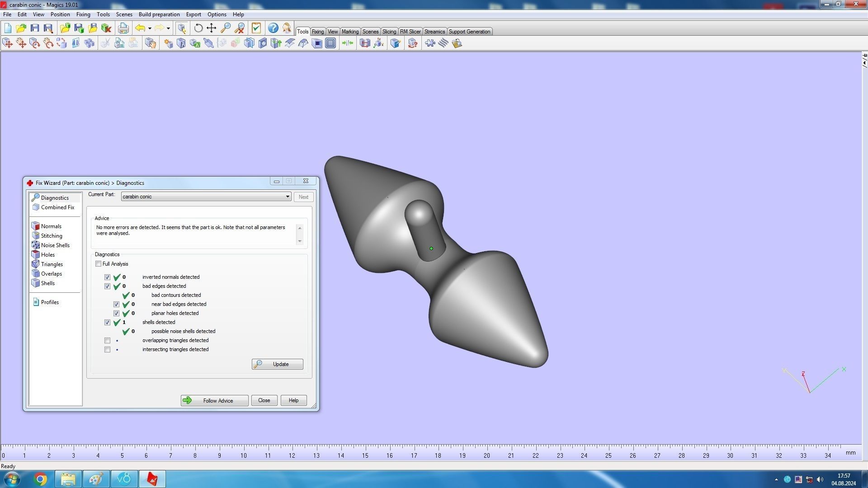Click the Follow Advice button
Screen dimensions: 868x488
(214, 400)
